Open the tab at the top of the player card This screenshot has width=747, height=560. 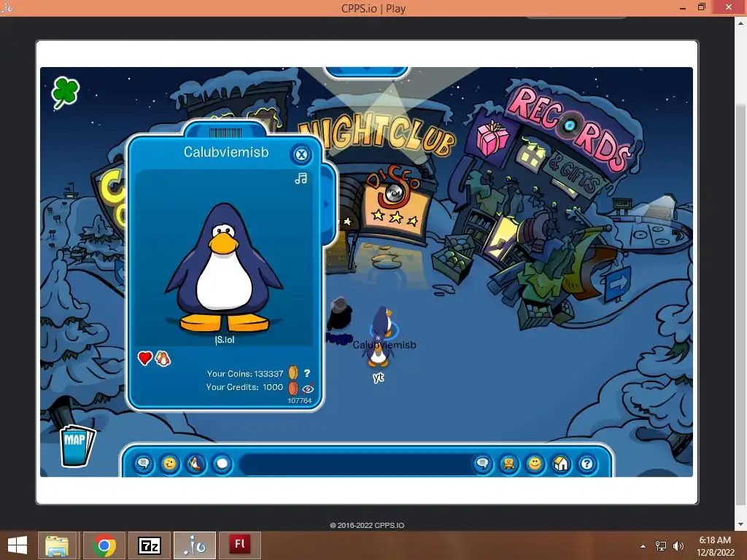[x=225, y=131]
